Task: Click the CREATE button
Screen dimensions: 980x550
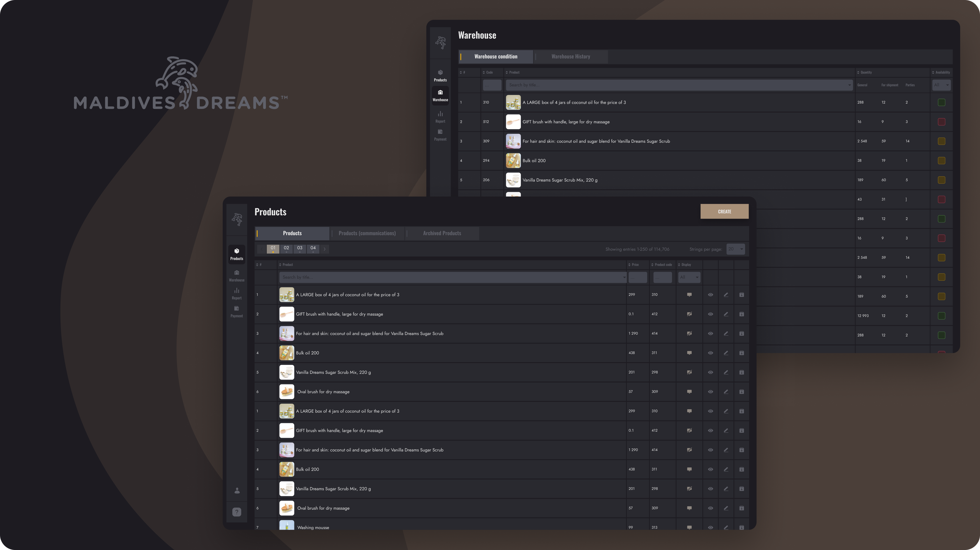Action: pos(724,211)
